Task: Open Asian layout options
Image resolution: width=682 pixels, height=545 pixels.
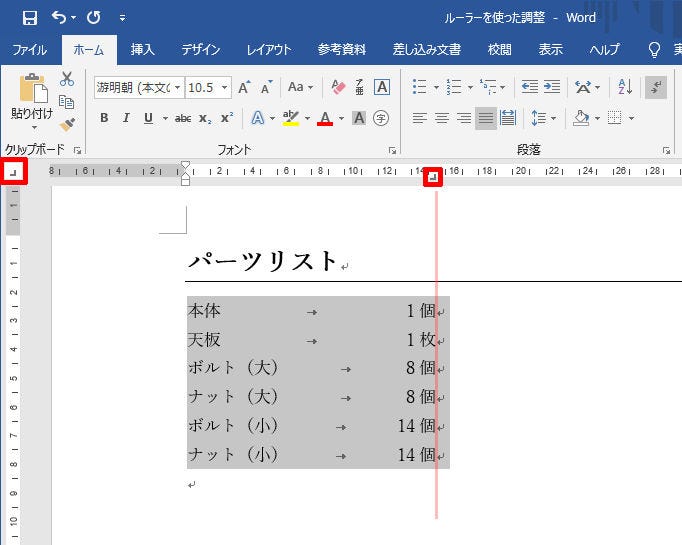Action: 587,87
